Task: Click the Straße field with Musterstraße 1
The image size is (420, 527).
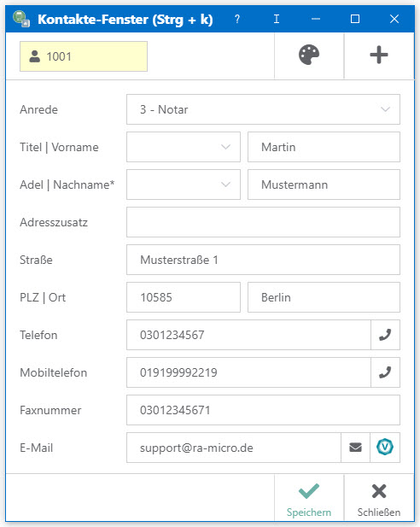Action: (x=263, y=260)
